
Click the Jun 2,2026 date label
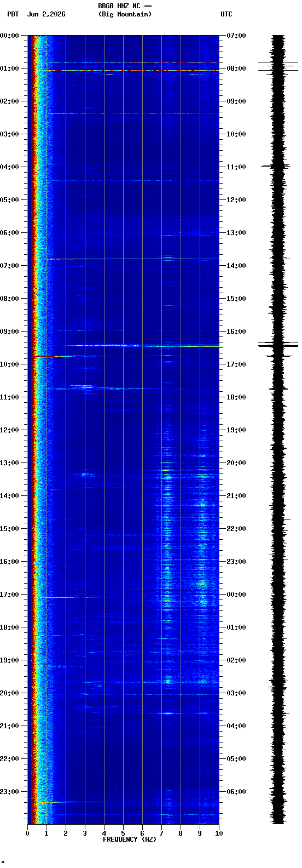pyautogui.click(x=46, y=14)
